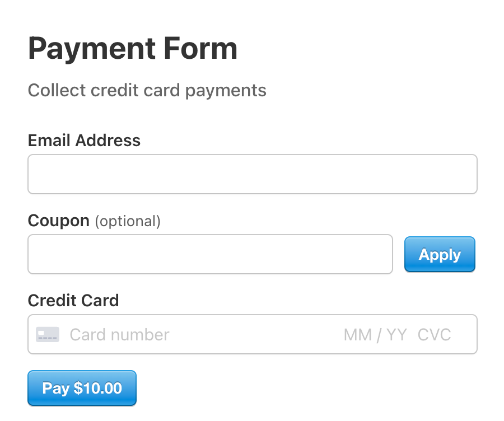Click the Coupon label text
The width and height of the screenshot is (504, 421).
click(x=58, y=221)
